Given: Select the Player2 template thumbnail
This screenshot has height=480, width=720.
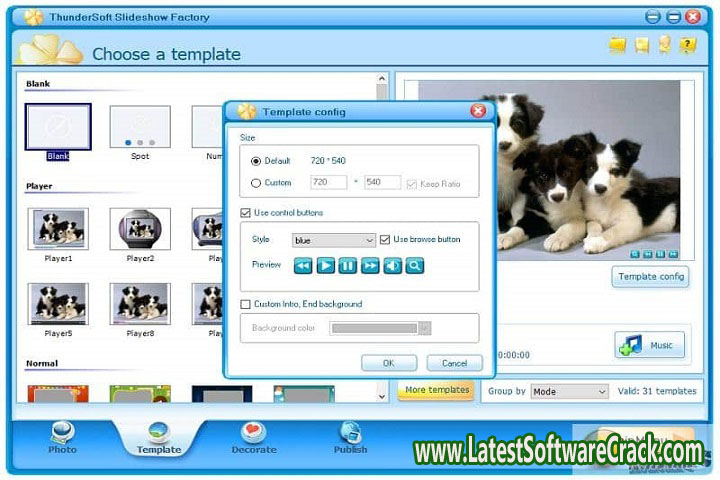Looking at the screenshot, I should pos(140,229).
